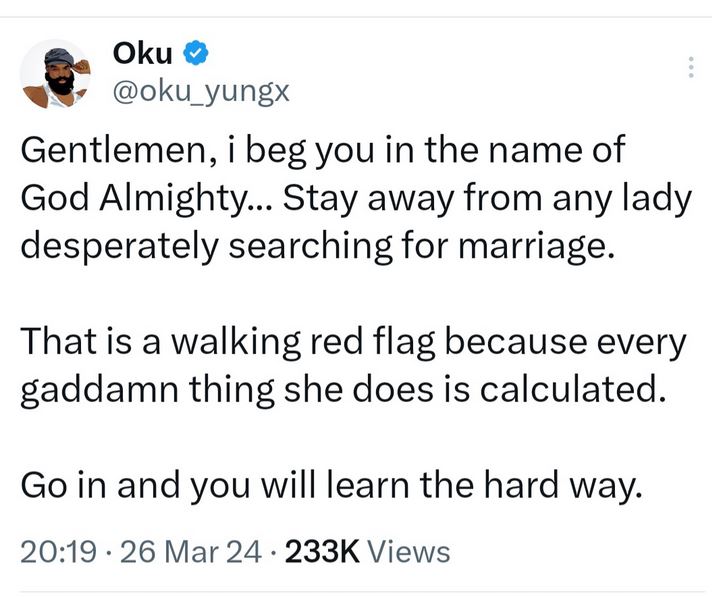Click the word "calculated" in the tweet
This screenshot has width=712, height=598.
click(x=573, y=389)
